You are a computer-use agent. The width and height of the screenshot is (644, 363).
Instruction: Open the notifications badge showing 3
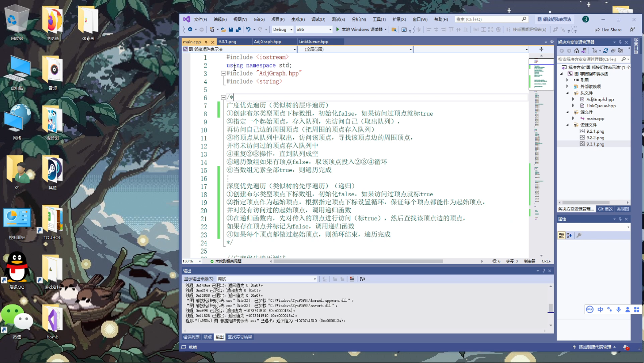585,19
